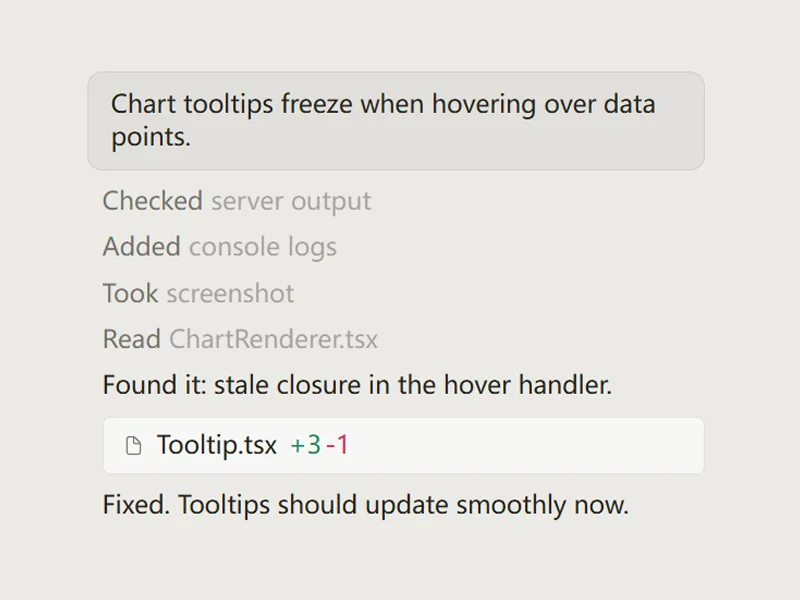The image size is (800, 600).
Task: Select the "server output" label
Action: [x=291, y=201]
